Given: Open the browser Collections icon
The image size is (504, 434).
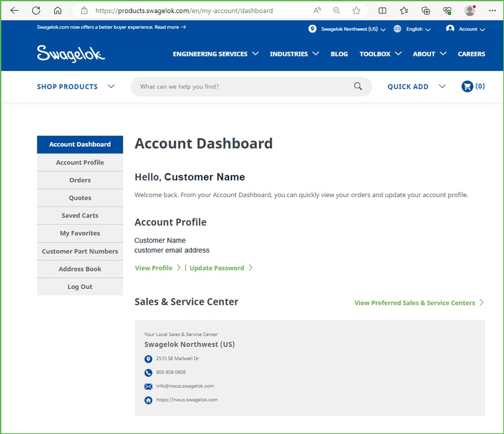Looking at the screenshot, I should [426, 11].
